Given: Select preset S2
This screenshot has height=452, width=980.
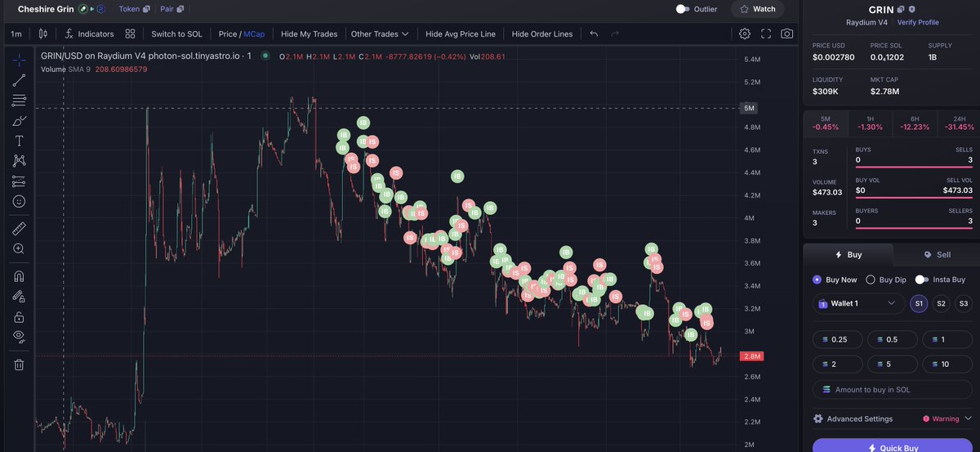Looking at the screenshot, I should coord(942,303).
